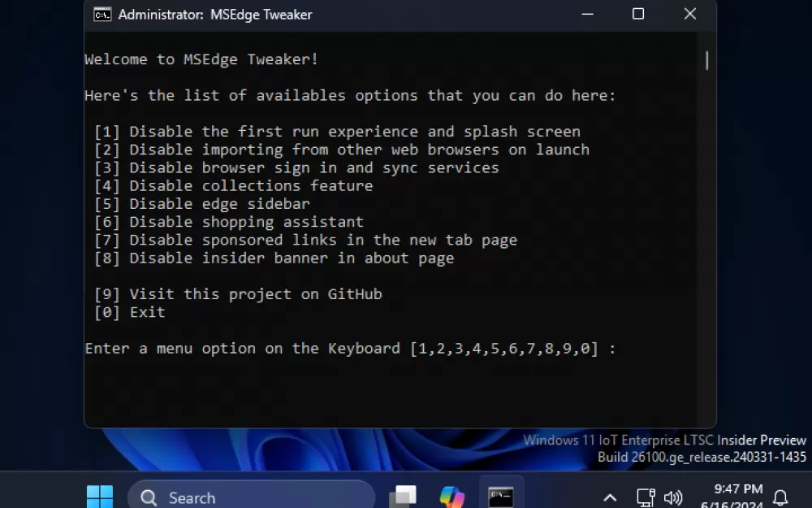Open notifications via the bell icon
812x508 pixels.
(x=780, y=497)
